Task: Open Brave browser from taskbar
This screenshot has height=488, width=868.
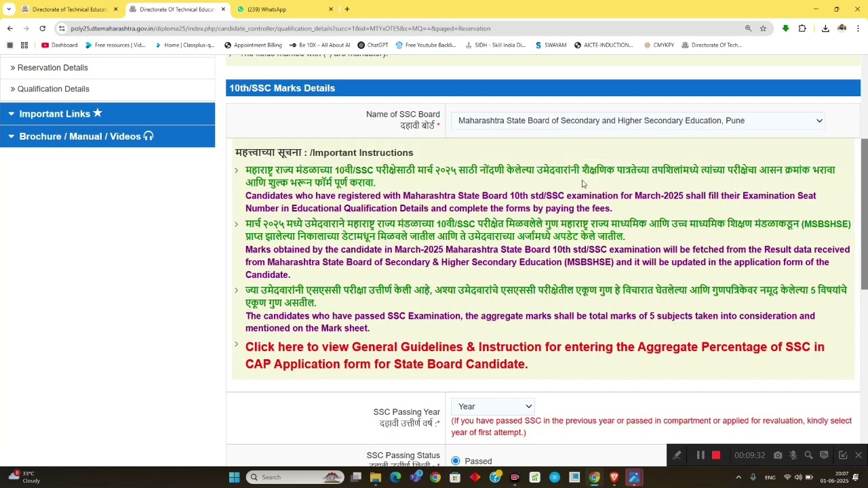Action: pyautogui.click(x=614, y=477)
